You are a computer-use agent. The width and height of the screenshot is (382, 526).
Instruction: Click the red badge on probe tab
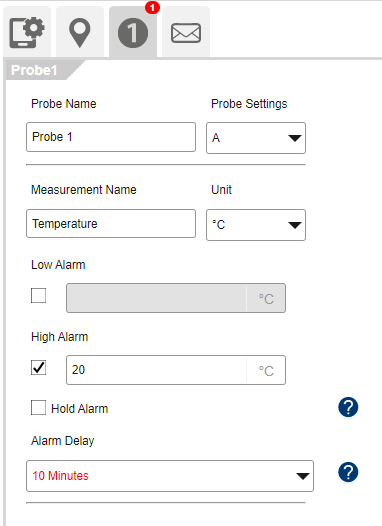[152, 7]
